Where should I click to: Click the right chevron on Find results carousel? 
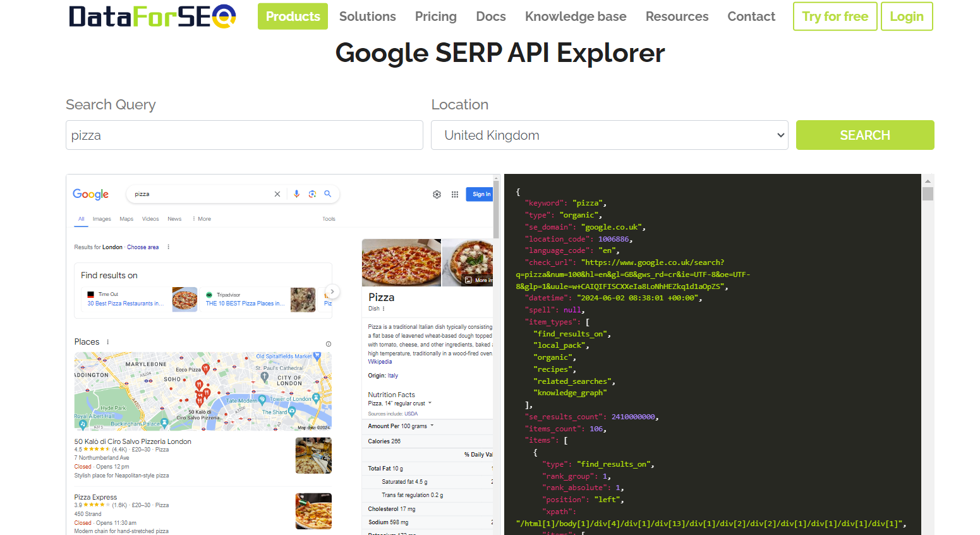click(332, 292)
